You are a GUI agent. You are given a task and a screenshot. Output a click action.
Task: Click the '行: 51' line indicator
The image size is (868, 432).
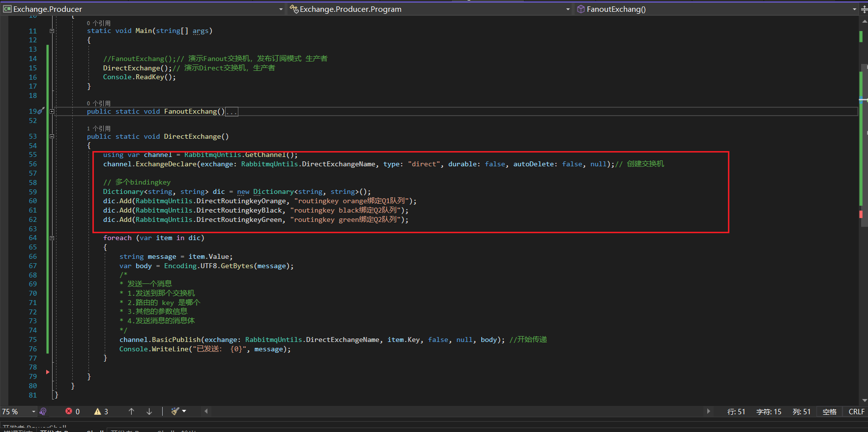[736, 412]
